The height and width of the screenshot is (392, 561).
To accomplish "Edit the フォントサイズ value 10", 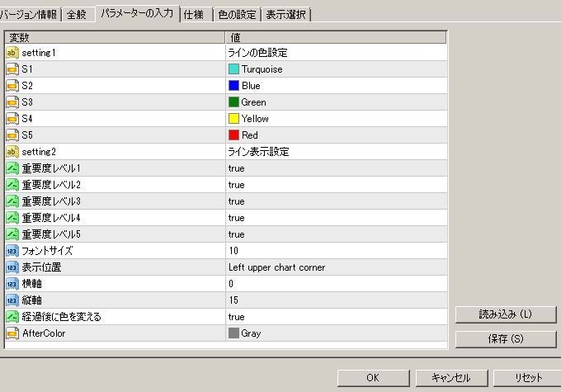I will pos(337,251).
